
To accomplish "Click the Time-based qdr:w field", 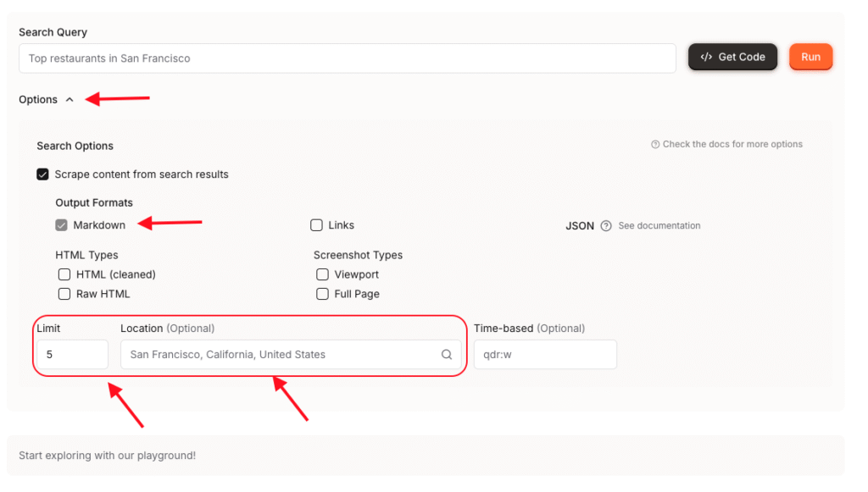I will click(x=544, y=355).
